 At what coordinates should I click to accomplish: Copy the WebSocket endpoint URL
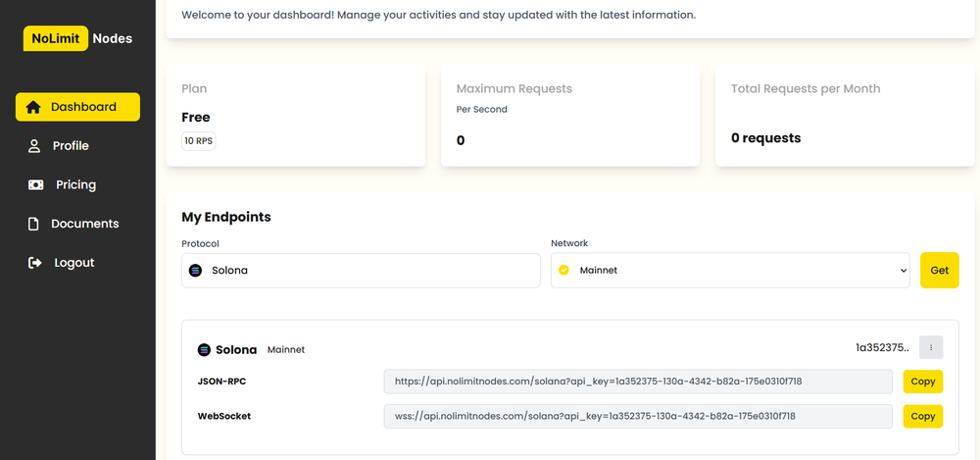(x=922, y=416)
